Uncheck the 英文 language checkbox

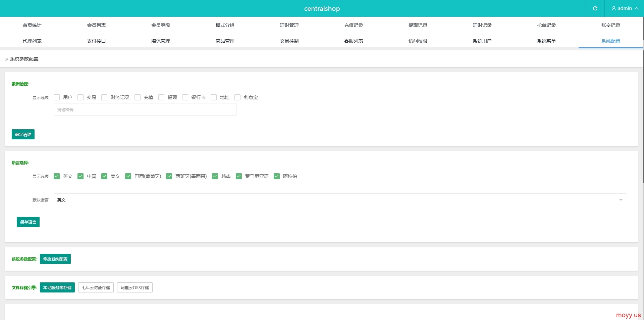coord(57,176)
